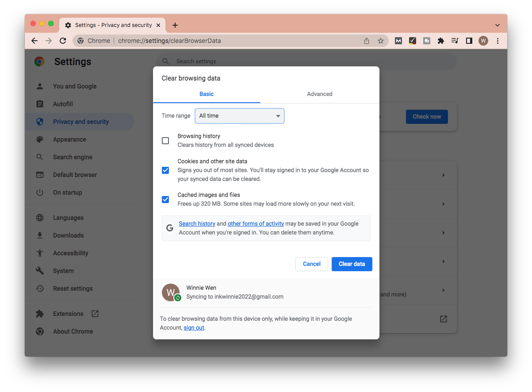Open the new tab plus button
This screenshot has height=392, width=532.
pyautogui.click(x=175, y=25)
